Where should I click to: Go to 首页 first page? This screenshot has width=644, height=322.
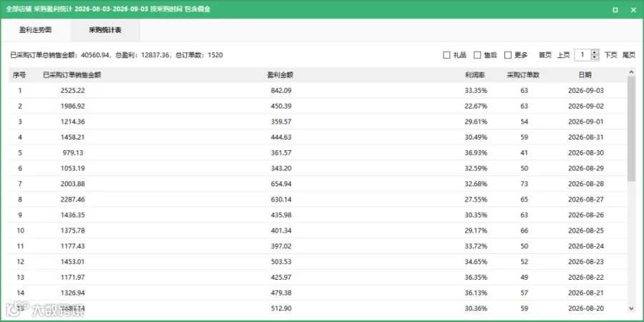pos(545,55)
